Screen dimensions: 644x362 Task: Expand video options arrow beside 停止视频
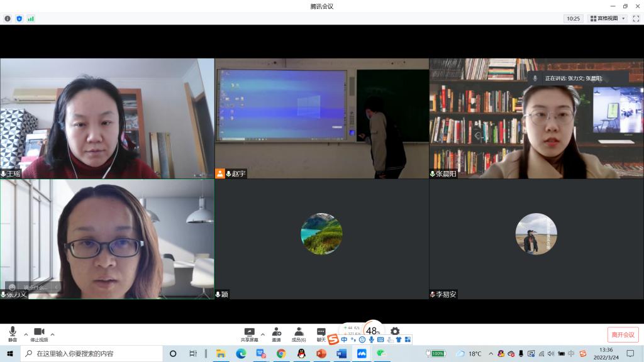tap(52, 334)
